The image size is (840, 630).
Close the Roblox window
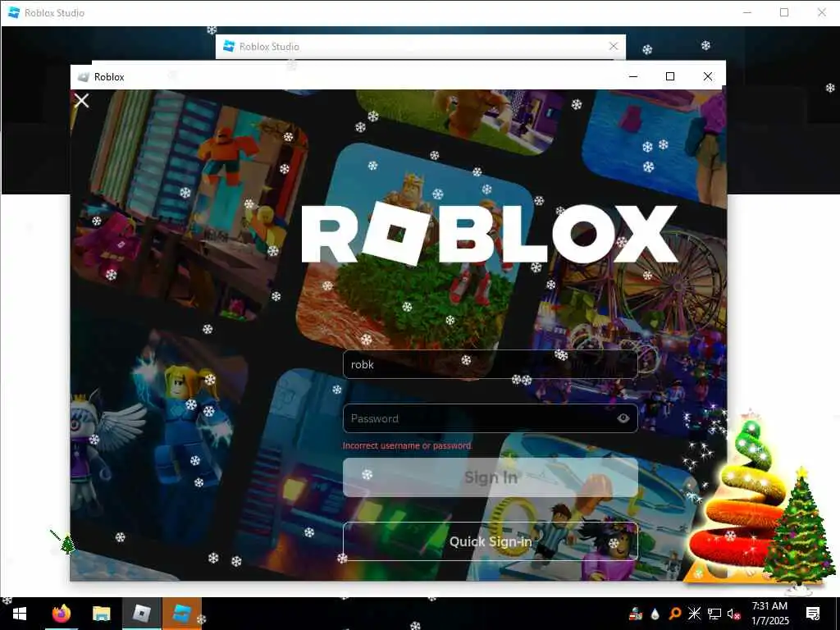coord(708,76)
